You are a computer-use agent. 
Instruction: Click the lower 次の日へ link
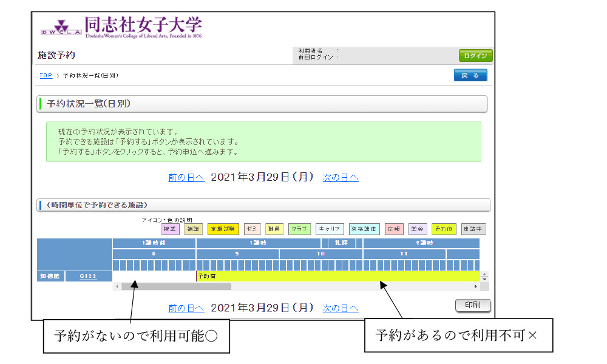(341, 308)
